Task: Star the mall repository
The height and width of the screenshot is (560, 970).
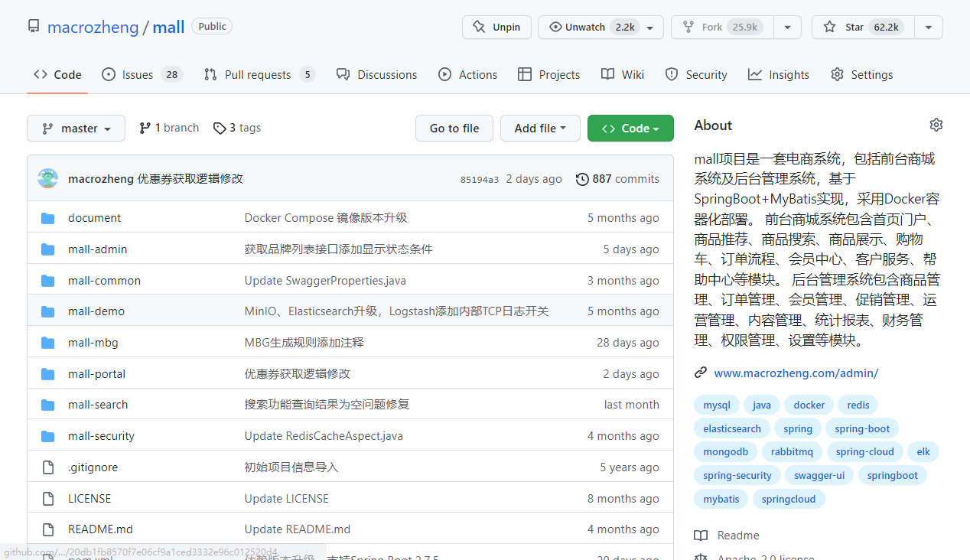Action: tap(864, 27)
